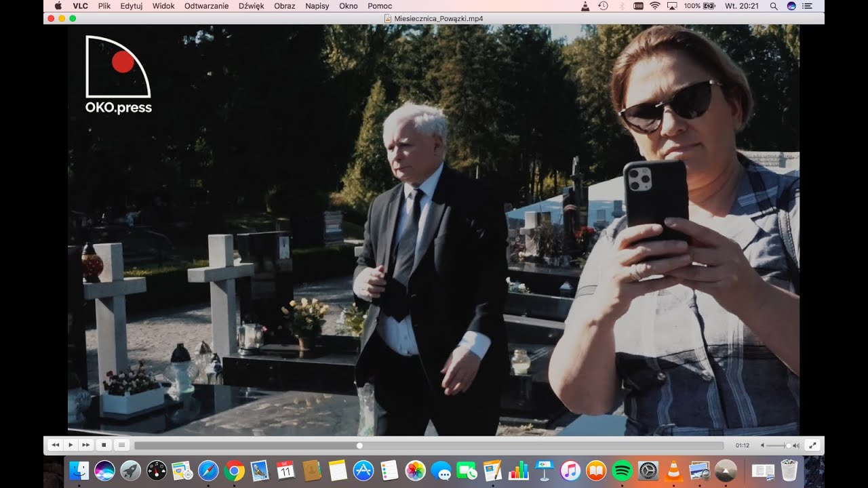The width and height of the screenshot is (868, 488).
Task: Click the VLC cone icon in the Dock
Action: pyautogui.click(x=673, y=470)
